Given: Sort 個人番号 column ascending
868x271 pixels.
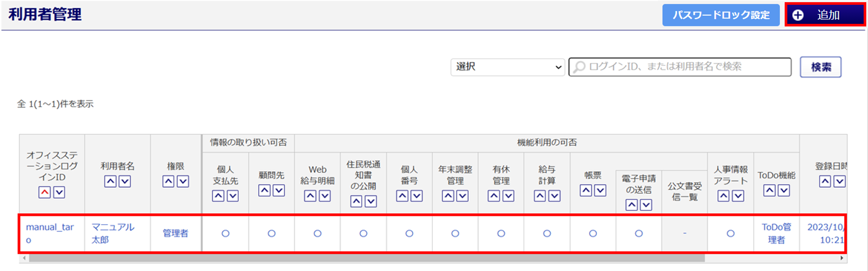Looking at the screenshot, I should [402, 196].
